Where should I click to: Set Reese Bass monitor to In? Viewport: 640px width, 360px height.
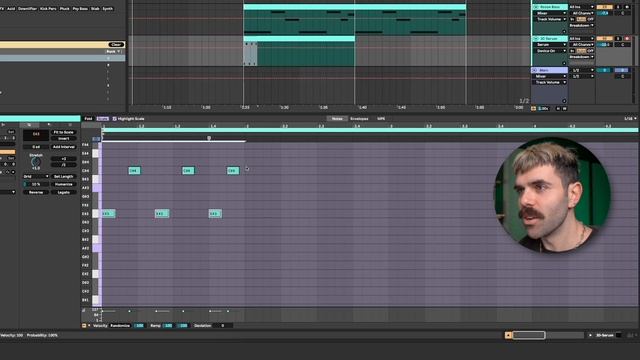(572, 19)
